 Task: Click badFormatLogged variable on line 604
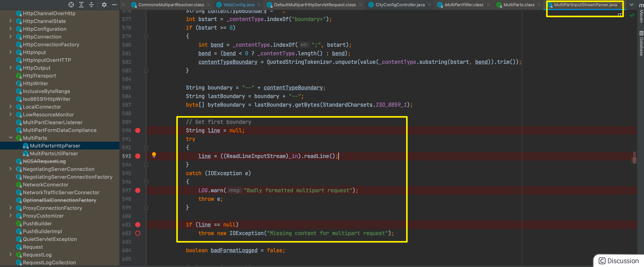point(234,250)
